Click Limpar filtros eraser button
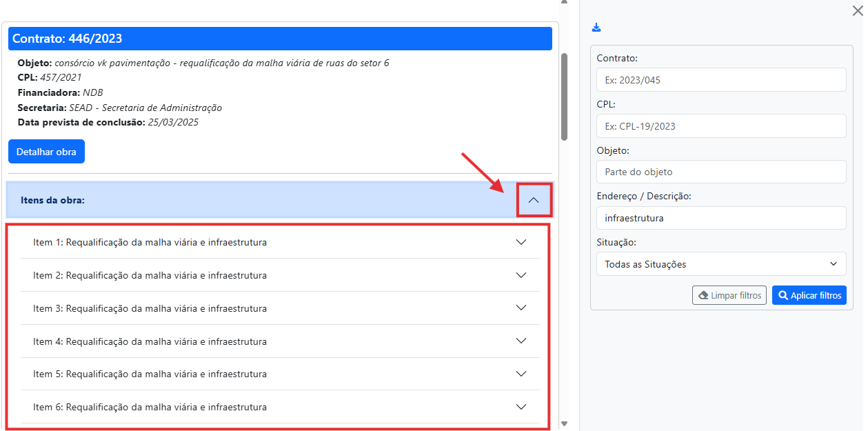This screenshot has width=868, height=431. (729, 295)
